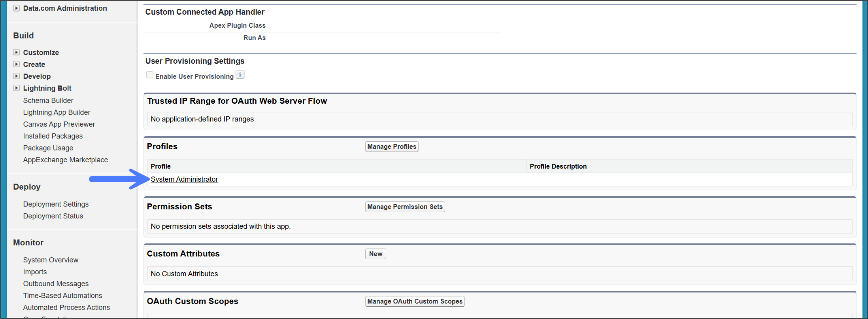Image resolution: width=868 pixels, height=319 pixels.
Task: View System Overview under Monitor
Action: pyautogui.click(x=51, y=260)
